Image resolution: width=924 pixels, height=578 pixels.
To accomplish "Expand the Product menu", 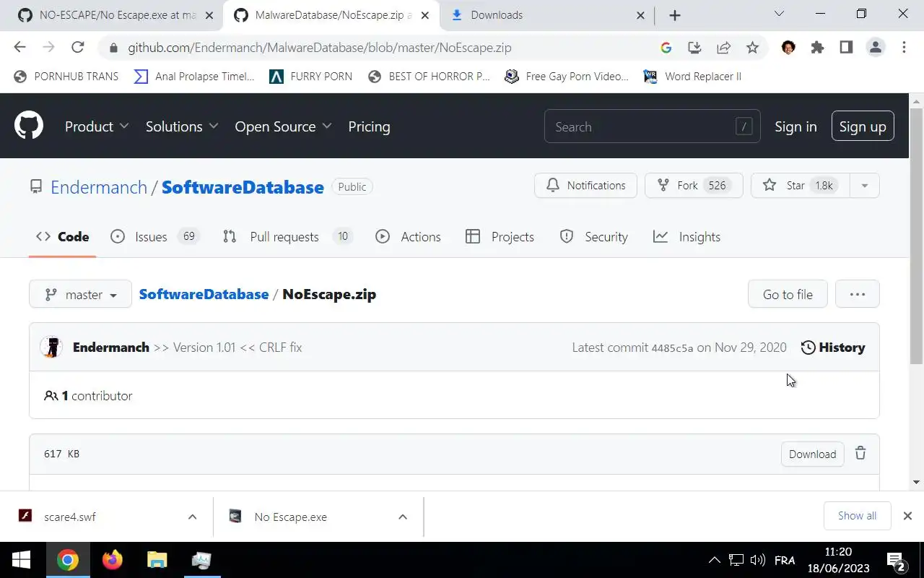I will 97,126.
